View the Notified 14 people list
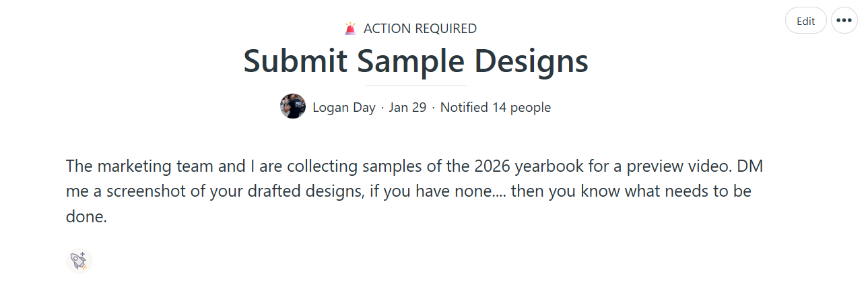This screenshot has width=868, height=293. [x=496, y=107]
